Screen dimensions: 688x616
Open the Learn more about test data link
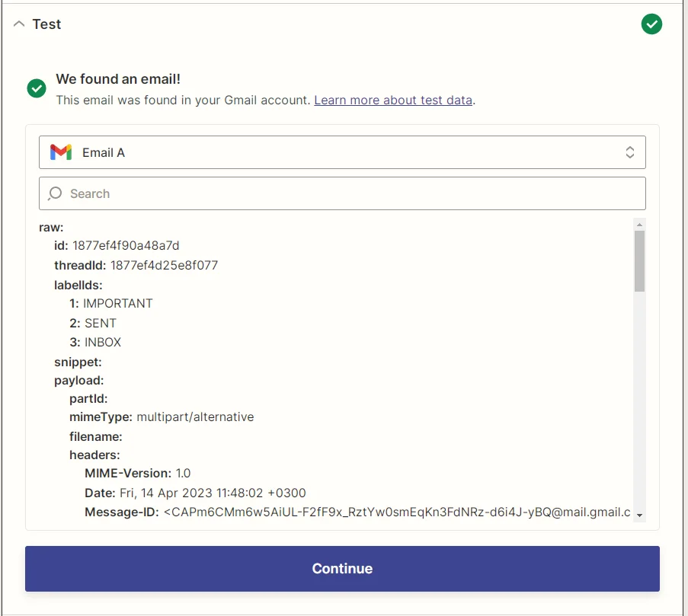[393, 100]
